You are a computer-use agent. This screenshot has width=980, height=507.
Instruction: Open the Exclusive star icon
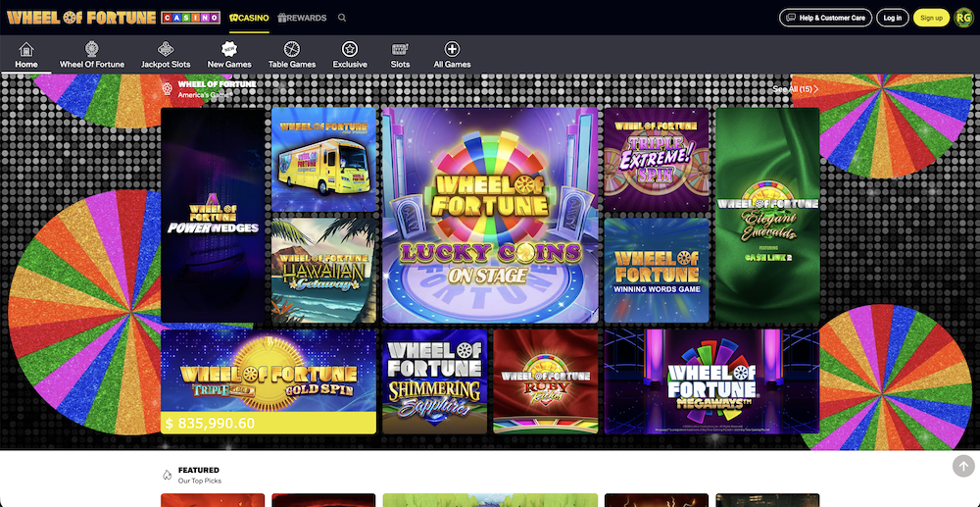point(350,49)
